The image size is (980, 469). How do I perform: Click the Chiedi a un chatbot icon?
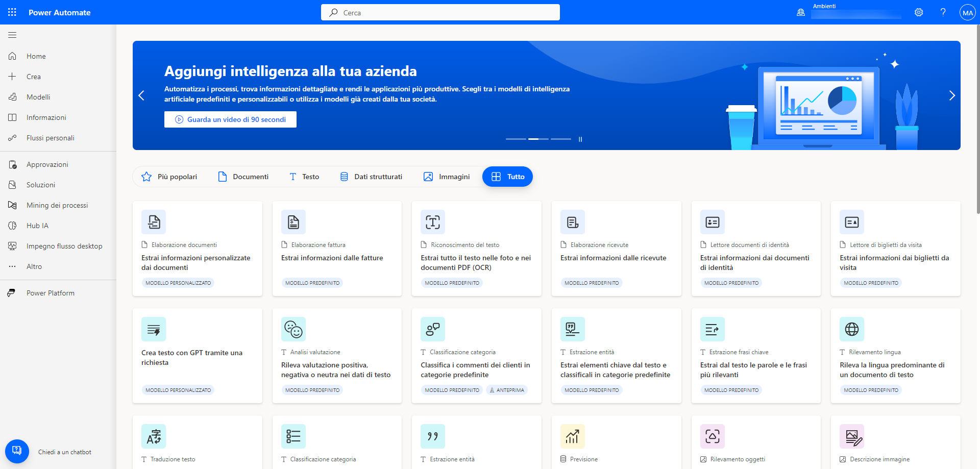[17, 452]
